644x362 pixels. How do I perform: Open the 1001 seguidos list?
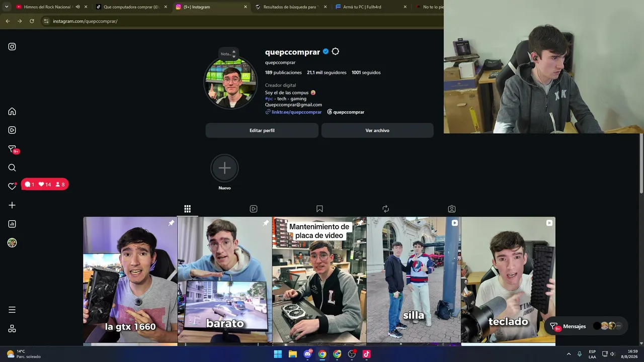pos(366,72)
